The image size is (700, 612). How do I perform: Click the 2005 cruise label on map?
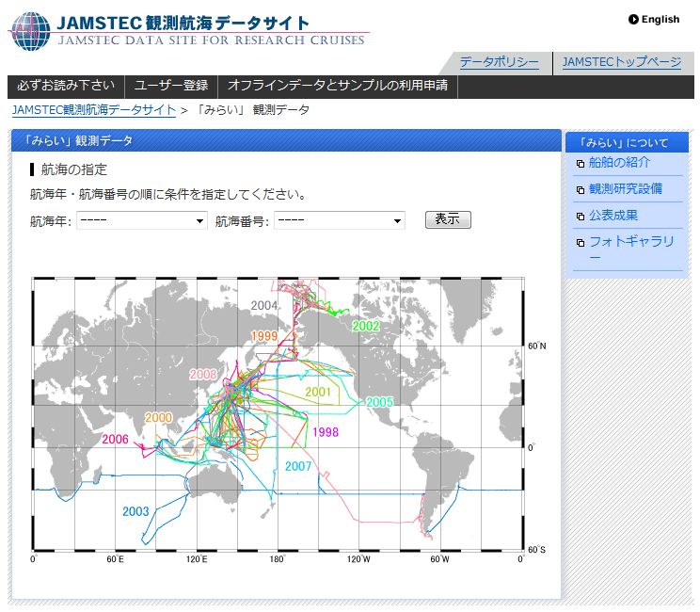click(379, 402)
